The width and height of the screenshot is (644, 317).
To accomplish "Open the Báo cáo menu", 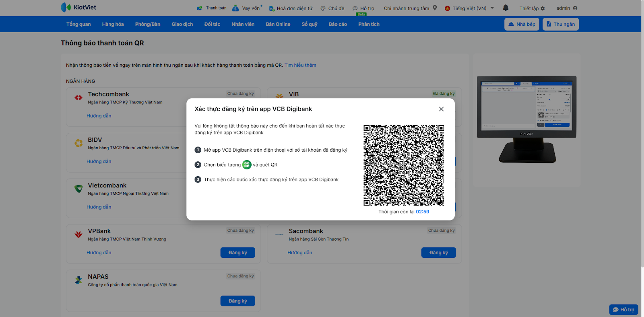I will click(x=338, y=24).
